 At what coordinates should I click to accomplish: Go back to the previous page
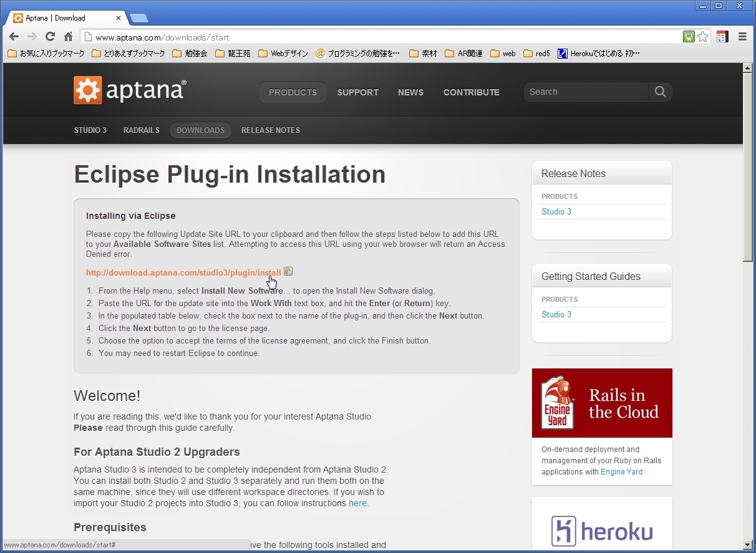(14, 37)
